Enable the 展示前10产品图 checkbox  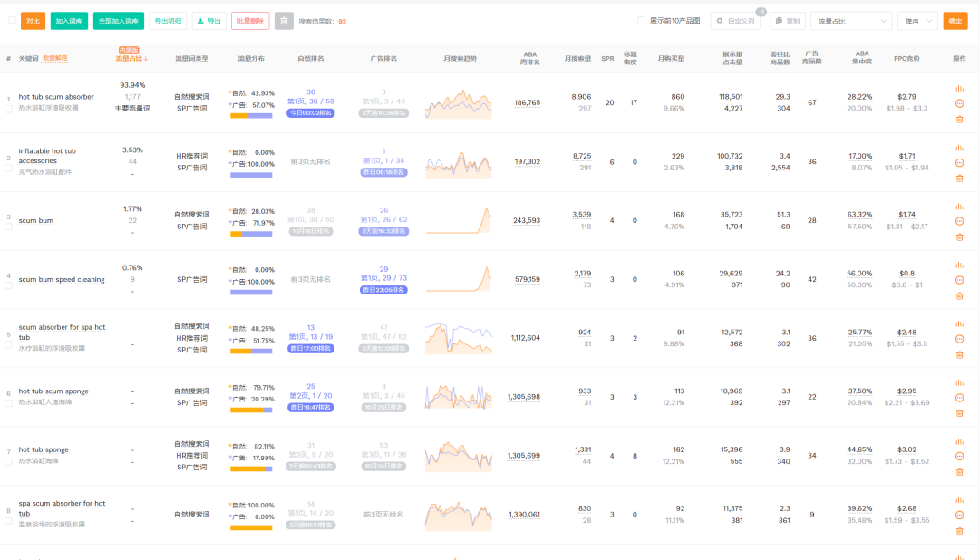click(x=642, y=20)
